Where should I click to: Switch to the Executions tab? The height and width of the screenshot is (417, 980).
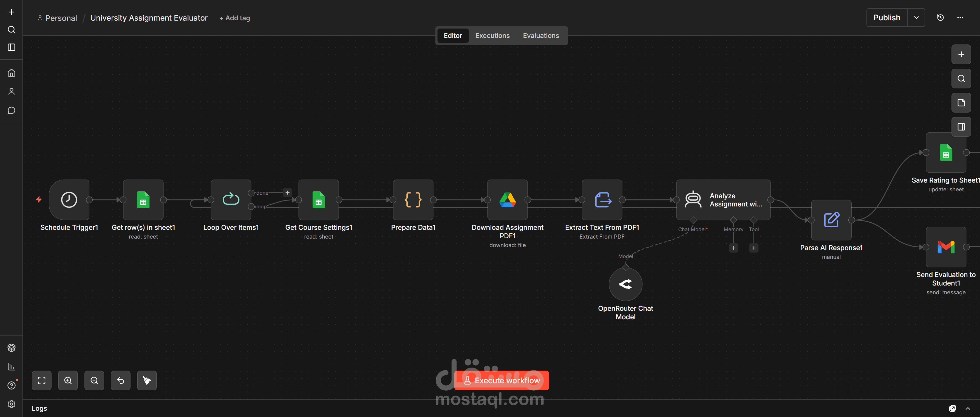click(x=492, y=35)
